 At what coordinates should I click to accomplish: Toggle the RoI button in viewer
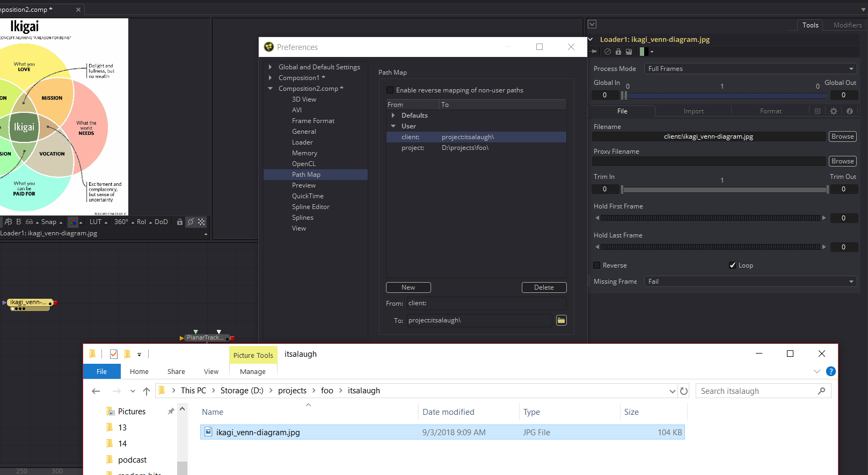pyautogui.click(x=141, y=222)
